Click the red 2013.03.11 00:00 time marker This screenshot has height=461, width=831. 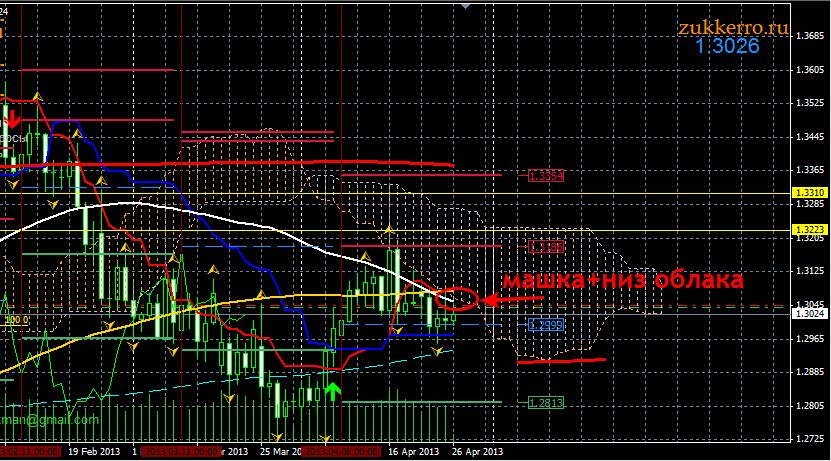point(181,452)
